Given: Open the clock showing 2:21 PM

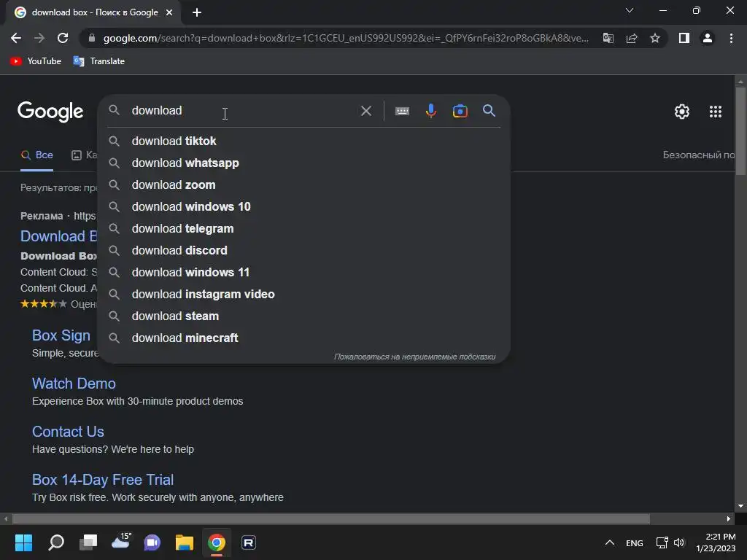Looking at the screenshot, I should 716,542.
